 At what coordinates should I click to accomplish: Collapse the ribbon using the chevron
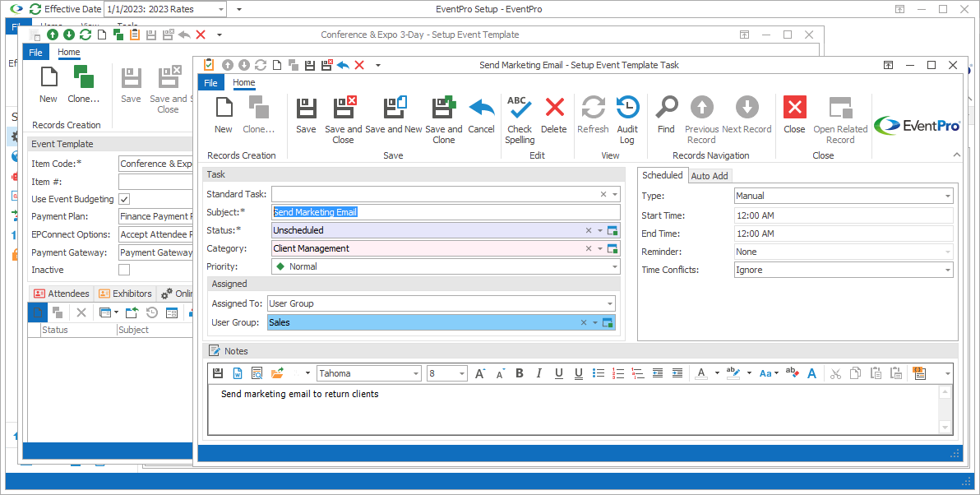point(956,155)
